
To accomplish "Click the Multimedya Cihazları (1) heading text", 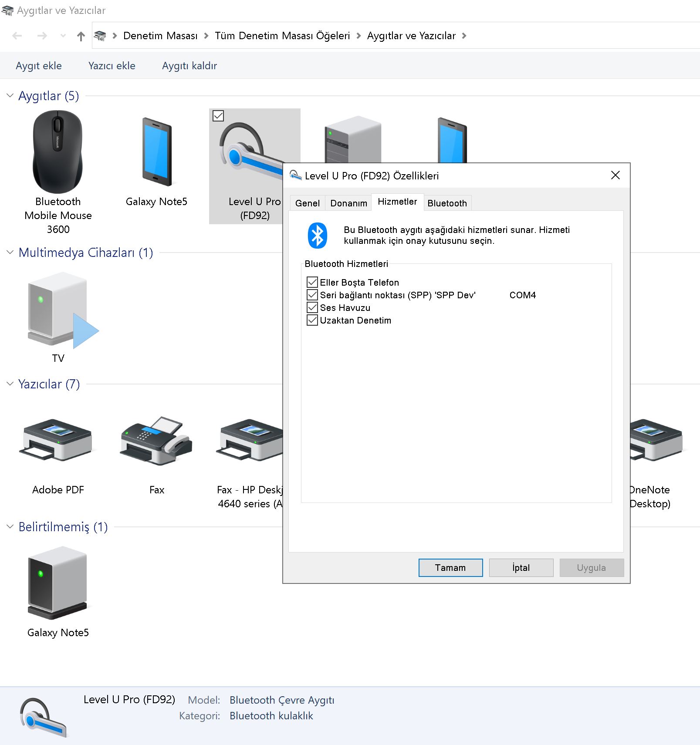I will [86, 253].
